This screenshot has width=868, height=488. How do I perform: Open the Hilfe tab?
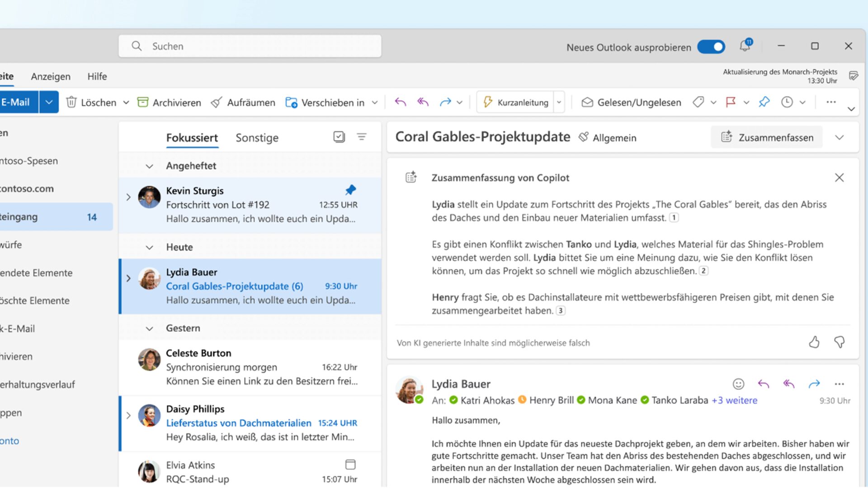[97, 76]
